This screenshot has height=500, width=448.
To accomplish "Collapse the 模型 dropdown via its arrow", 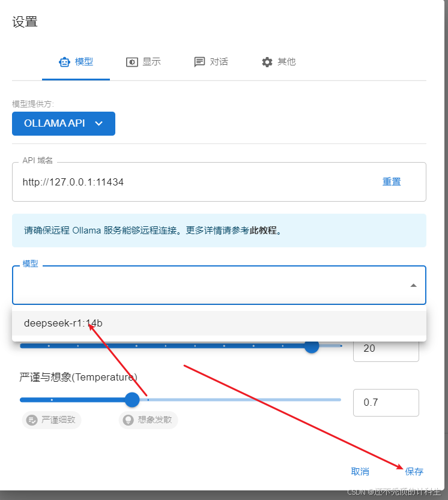I will tap(414, 285).
